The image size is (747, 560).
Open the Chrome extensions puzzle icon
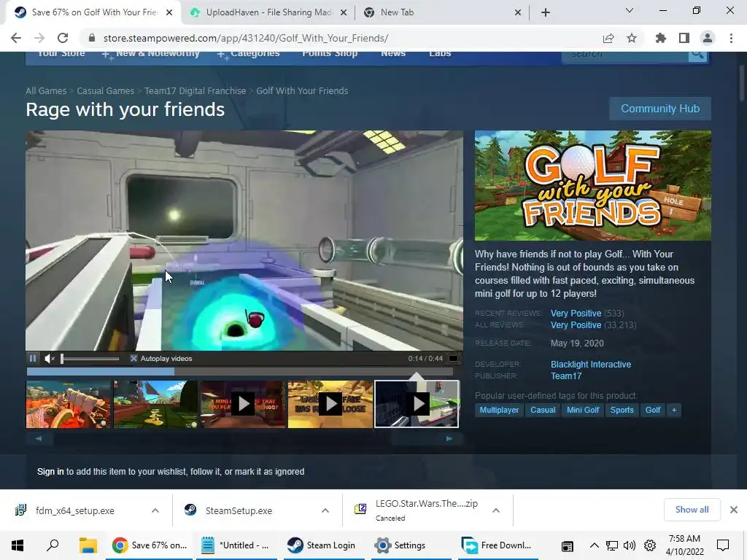point(661,38)
